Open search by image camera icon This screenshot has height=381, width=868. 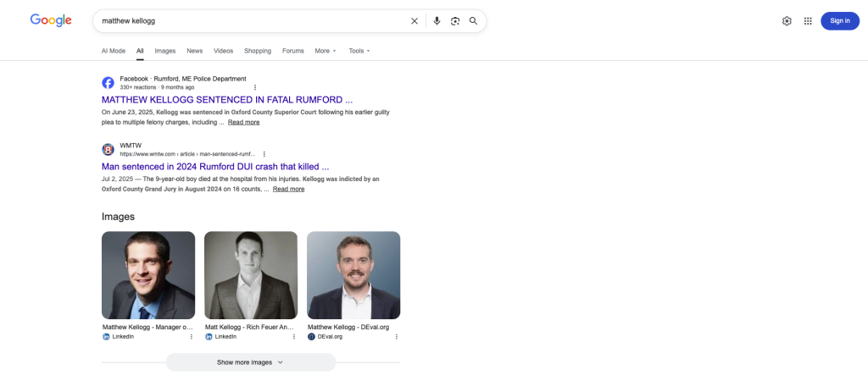click(455, 21)
